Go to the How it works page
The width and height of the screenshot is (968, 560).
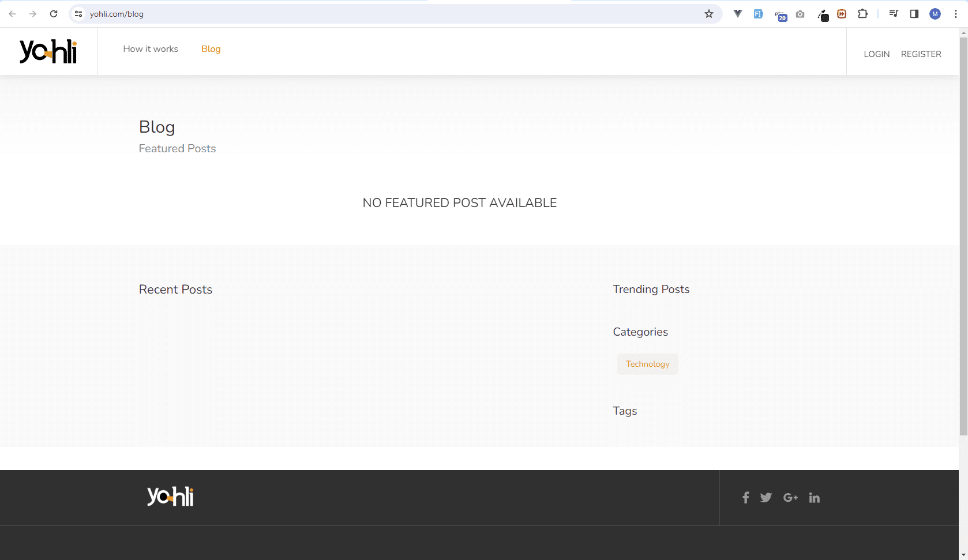(151, 49)
